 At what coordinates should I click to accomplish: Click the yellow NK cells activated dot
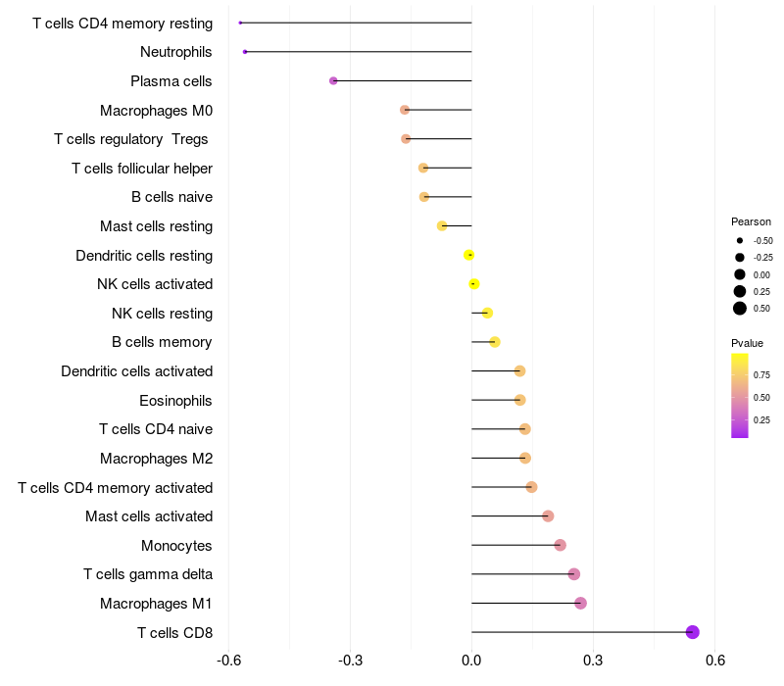(473, 284)
